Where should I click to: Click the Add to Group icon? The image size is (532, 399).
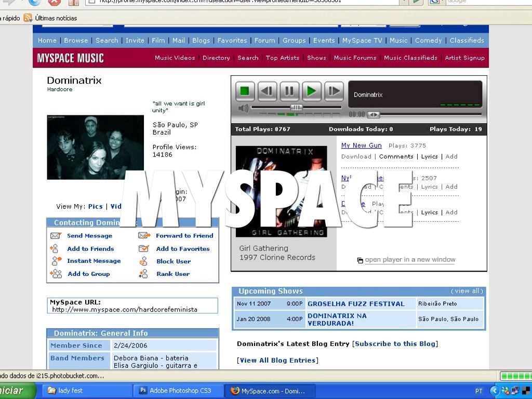(x=56, y=274)
